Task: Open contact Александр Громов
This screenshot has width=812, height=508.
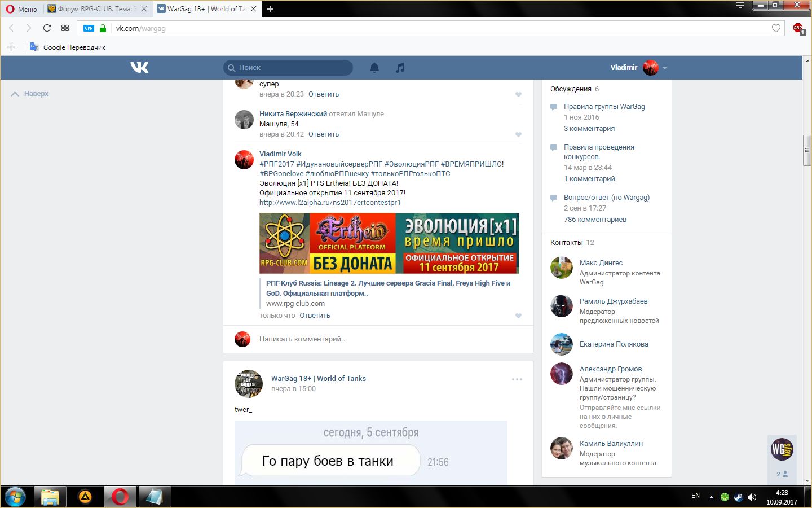Action: click(x=611, y=369)
